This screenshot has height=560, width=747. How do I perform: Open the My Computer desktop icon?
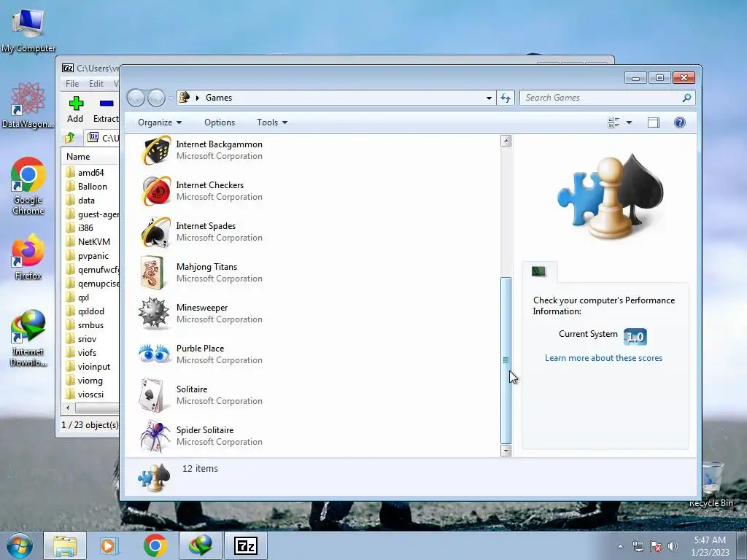(28, 29)
